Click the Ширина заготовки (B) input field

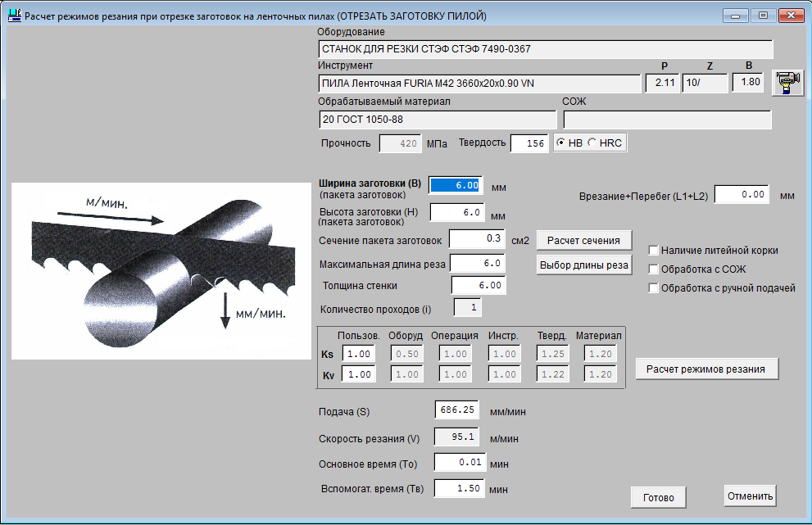click(456, 186)
